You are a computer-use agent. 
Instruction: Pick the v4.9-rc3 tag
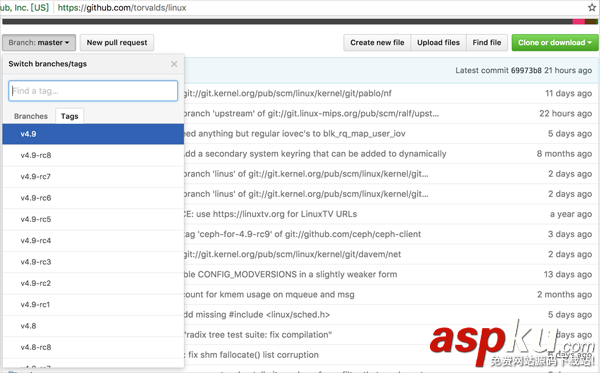pyautogui.click(x=93, y=262)
